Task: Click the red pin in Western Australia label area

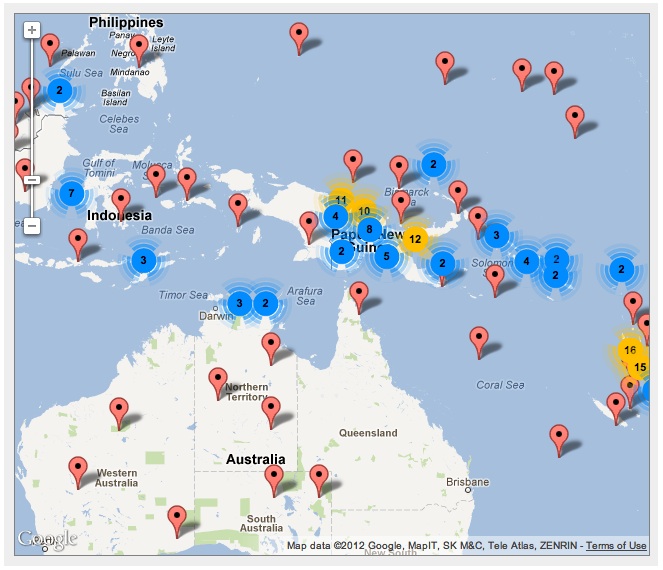Action: coord(78,473)
